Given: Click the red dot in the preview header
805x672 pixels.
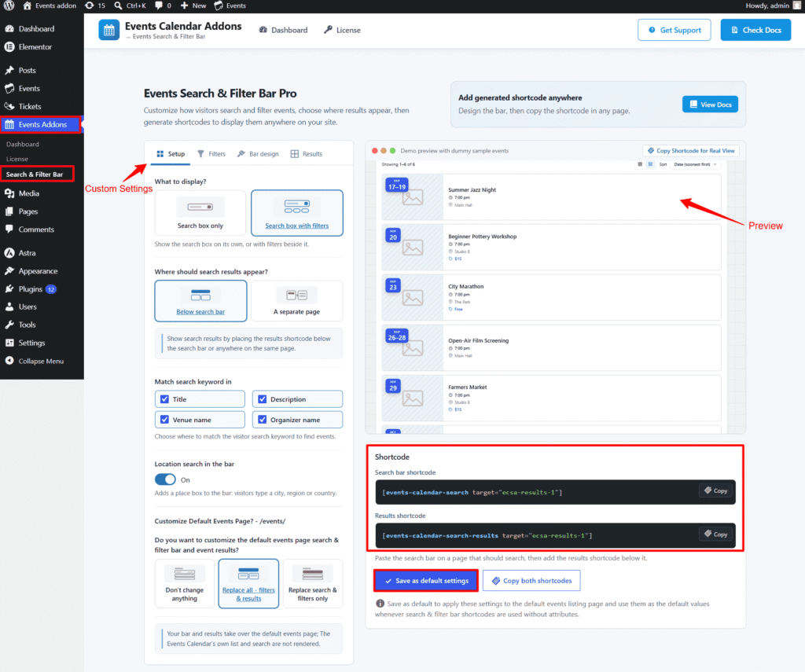Looking at the screenshot, I should [x=375, y=151].
